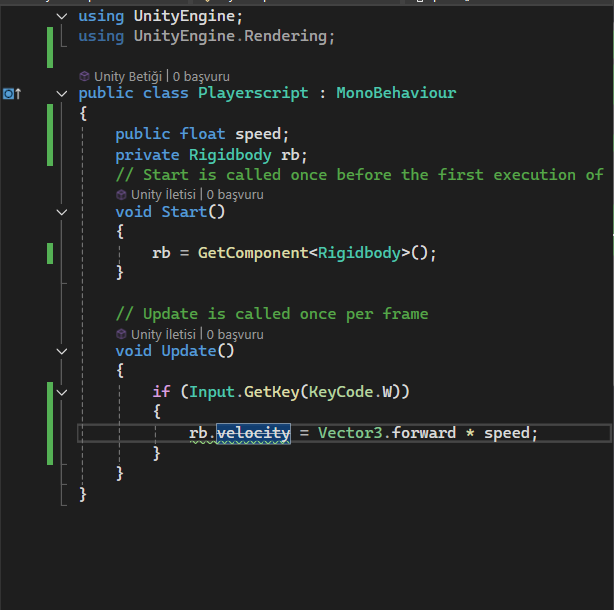Click 'Input' in the if condition
This screenshot has width=614, height=610.
tap(212, 392)
